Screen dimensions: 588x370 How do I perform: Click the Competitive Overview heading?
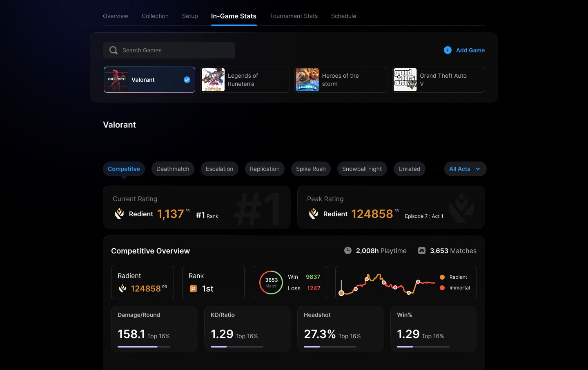tap(150, 251)
